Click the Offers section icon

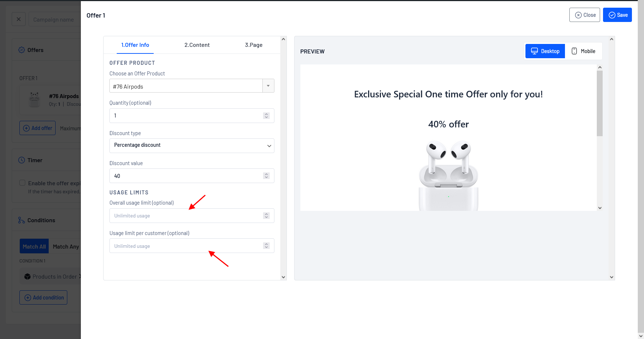coord(22,50)
